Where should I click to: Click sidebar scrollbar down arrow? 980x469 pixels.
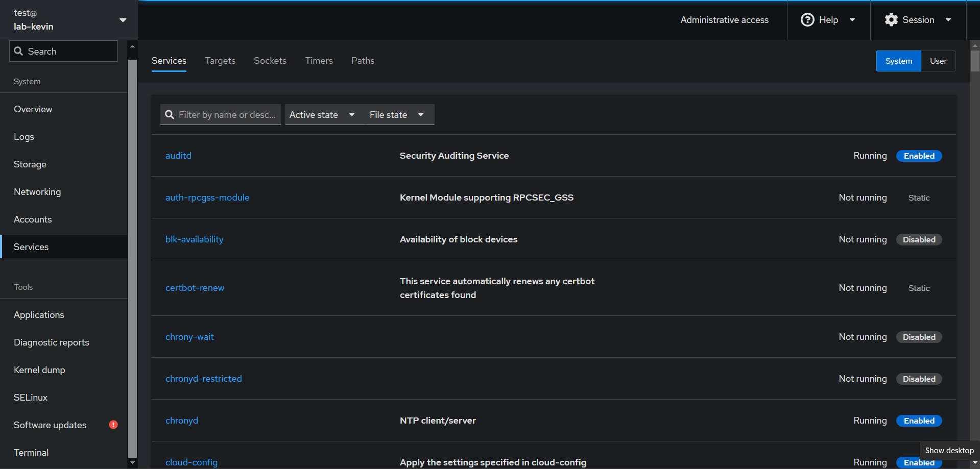point(132,462)
